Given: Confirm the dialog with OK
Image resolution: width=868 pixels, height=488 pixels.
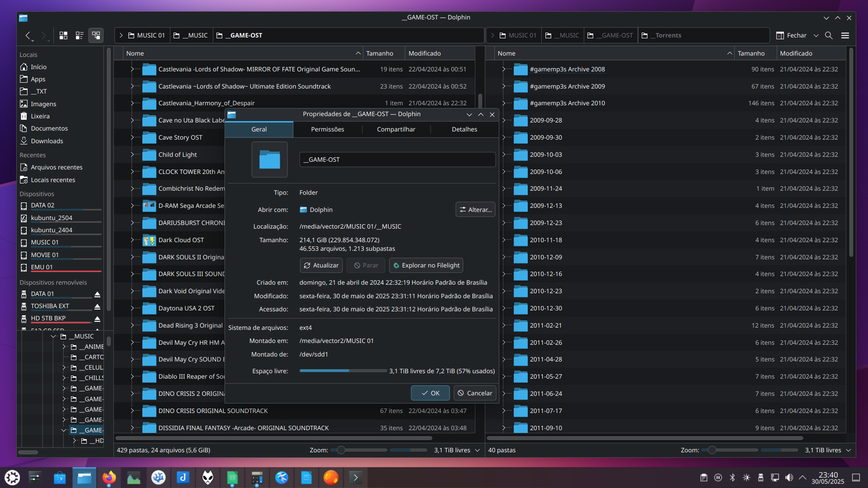Looking at the screenshot, I should pyautogui.click(x=430, y=393).
